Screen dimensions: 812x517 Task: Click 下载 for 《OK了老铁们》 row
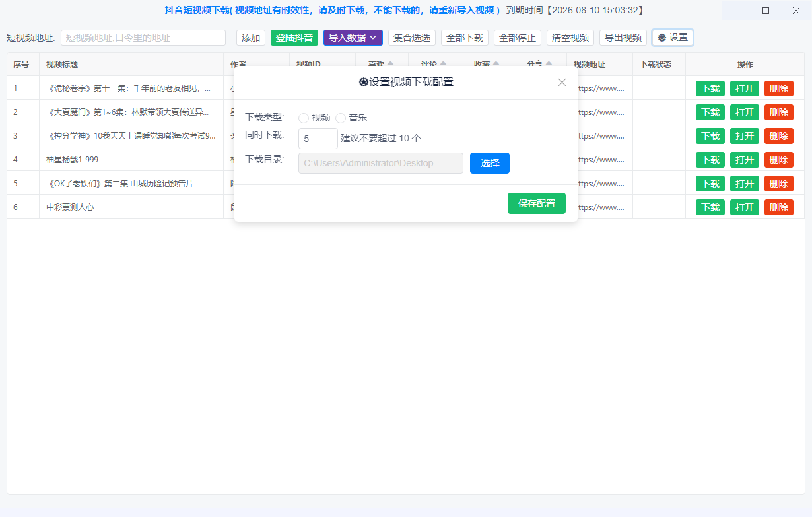click(710, 184)
